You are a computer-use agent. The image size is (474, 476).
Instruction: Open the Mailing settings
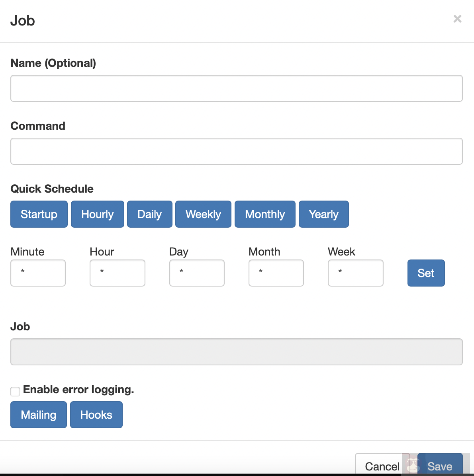coord(39,415)
